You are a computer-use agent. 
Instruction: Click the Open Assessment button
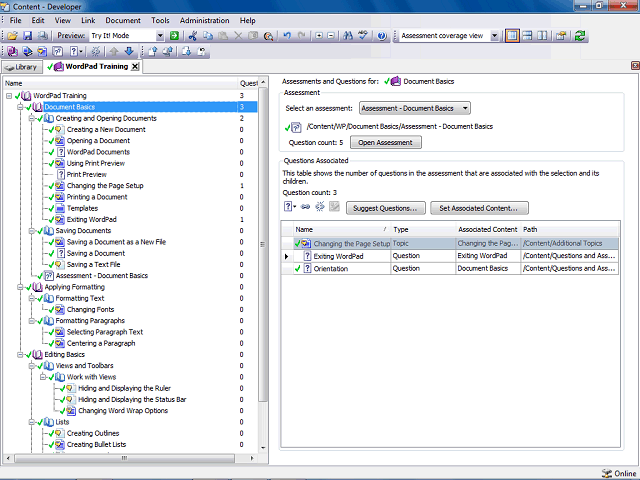[386, 142]
